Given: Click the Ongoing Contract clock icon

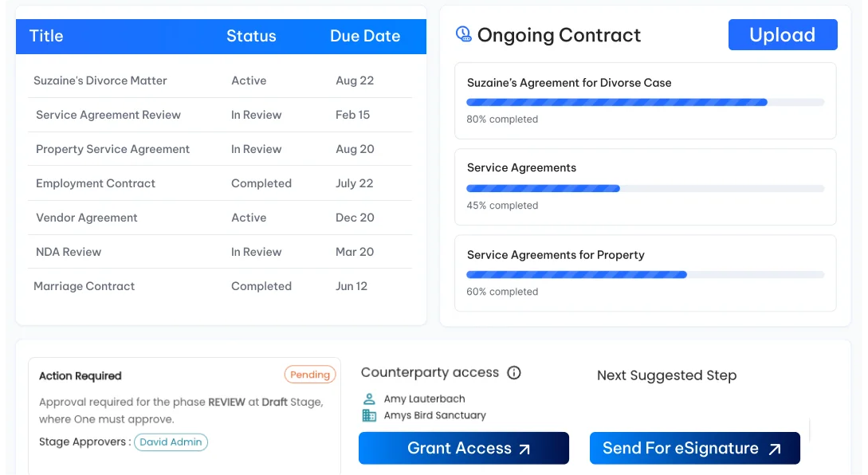Looking at the screenshot, I should 463,34.
